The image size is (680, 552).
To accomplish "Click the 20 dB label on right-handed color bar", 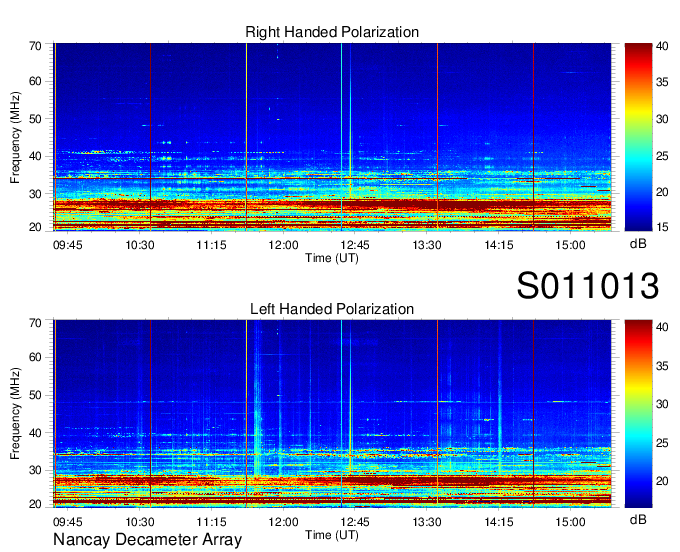I will click(x=662, y=192).
